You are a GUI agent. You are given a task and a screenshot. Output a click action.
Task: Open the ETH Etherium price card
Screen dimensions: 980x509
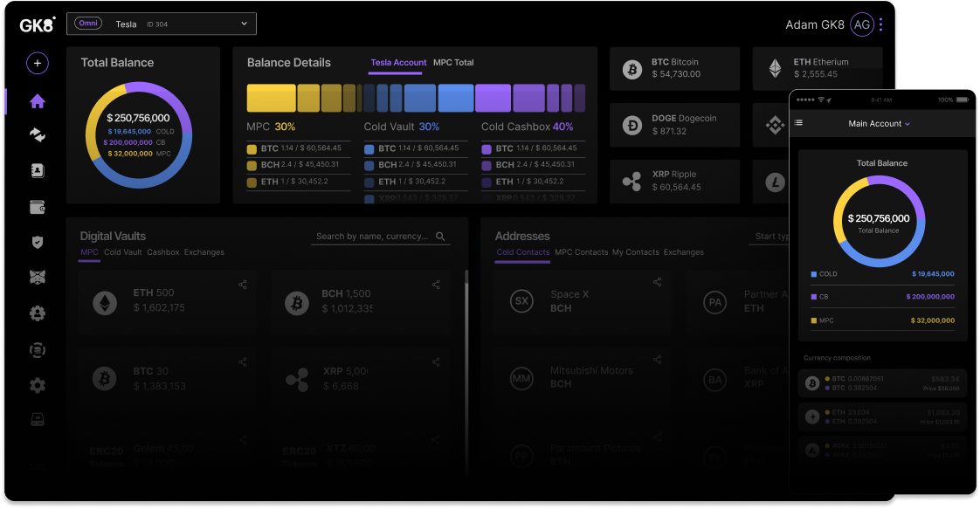coord(818,69)
